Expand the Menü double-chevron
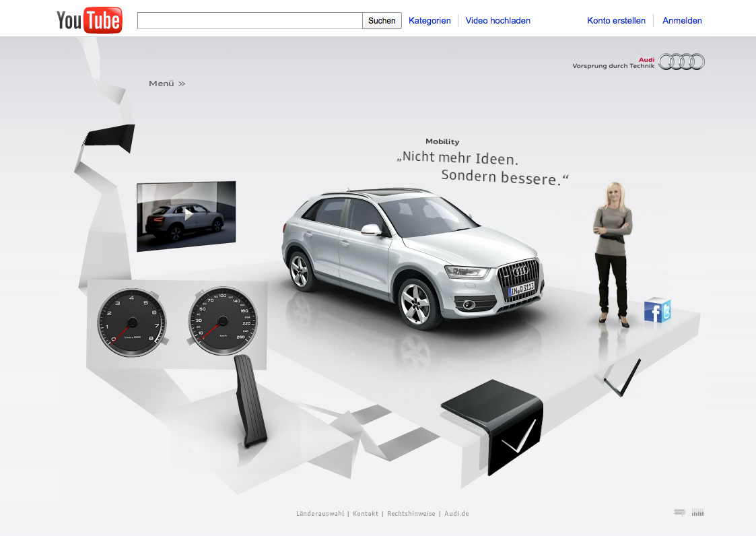Image resolution: width=756 pixels, height=536 pixels. pos(182,84)
